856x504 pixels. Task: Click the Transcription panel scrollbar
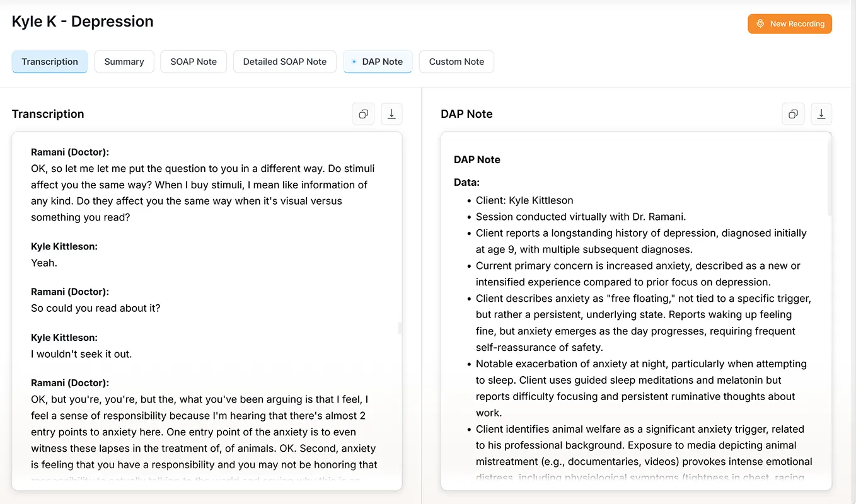(400, 328)
